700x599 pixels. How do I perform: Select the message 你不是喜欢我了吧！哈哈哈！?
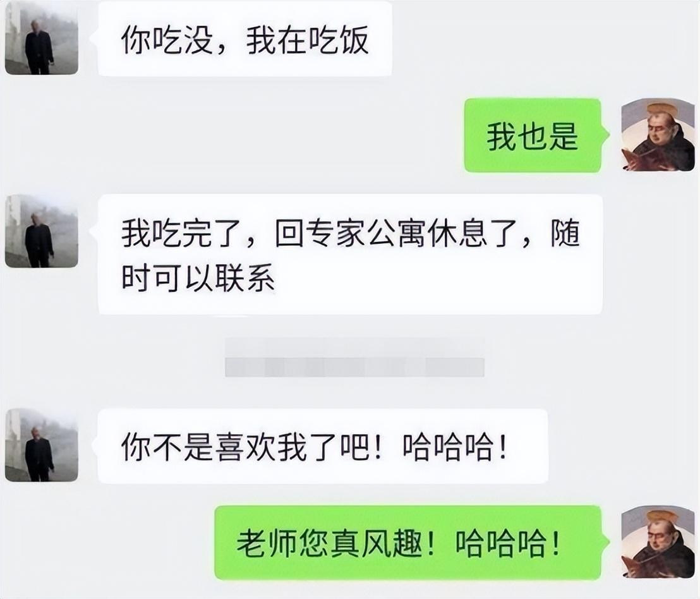click(322, 446)
